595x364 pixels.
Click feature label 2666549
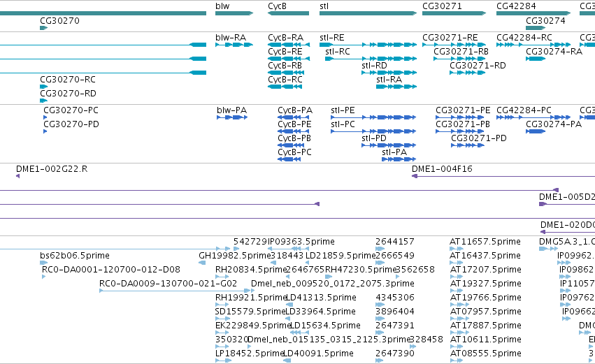coord(395,256)
